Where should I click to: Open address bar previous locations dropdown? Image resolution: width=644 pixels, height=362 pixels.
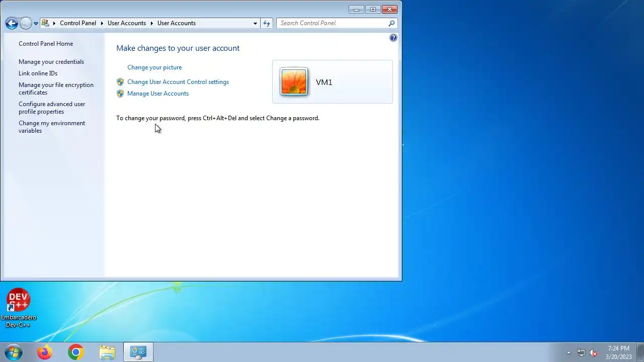(255, 23)
